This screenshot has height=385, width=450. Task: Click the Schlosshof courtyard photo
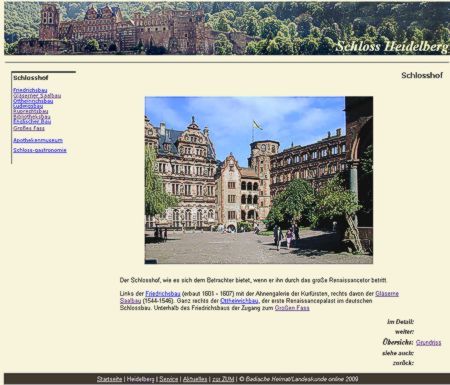pos(259,180)
